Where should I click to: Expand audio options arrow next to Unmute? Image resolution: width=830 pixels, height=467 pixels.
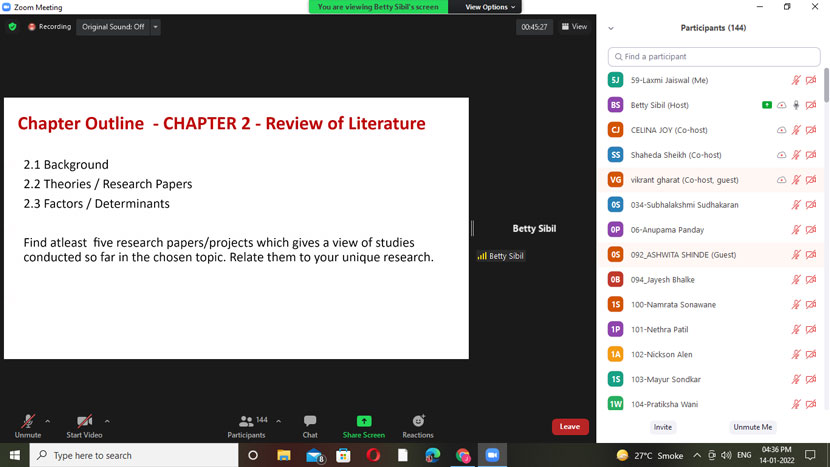click(x=47, y=421)
